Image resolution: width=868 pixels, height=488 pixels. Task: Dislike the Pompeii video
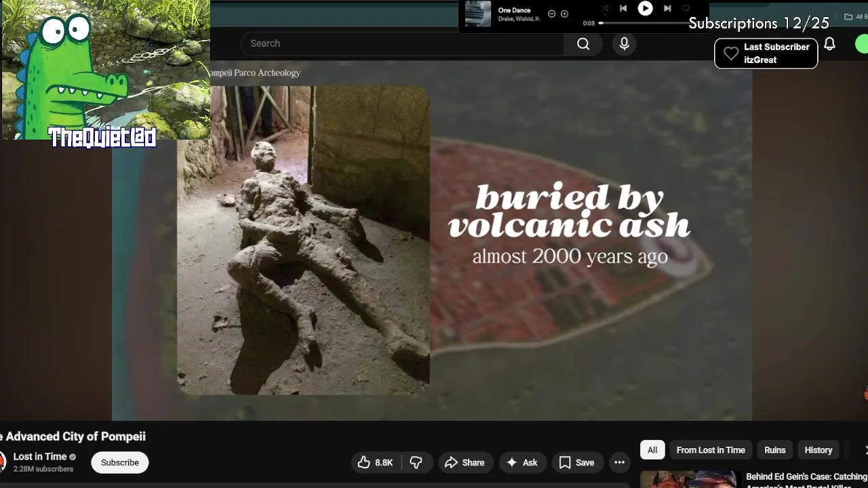click(x=416, y=462)
